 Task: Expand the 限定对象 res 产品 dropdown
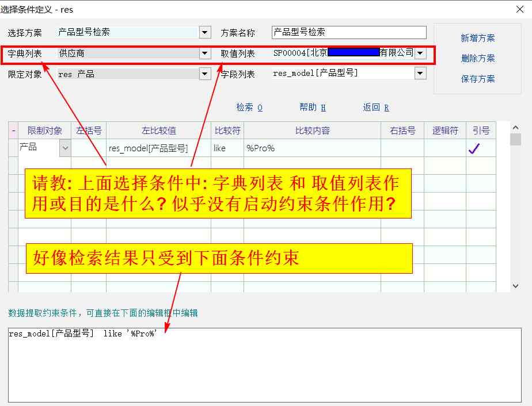[x=205, y=74]
